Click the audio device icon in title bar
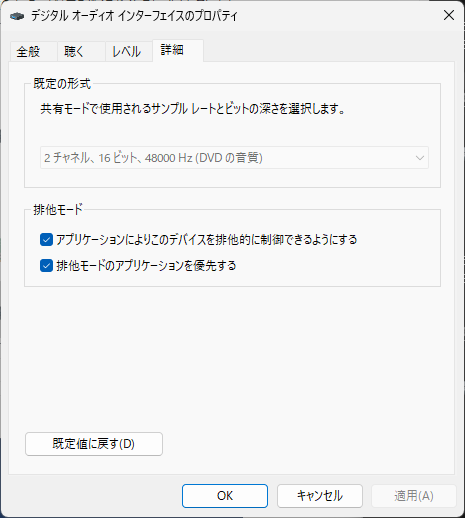Viewport: 465px width, 518px height. [17, 16]
